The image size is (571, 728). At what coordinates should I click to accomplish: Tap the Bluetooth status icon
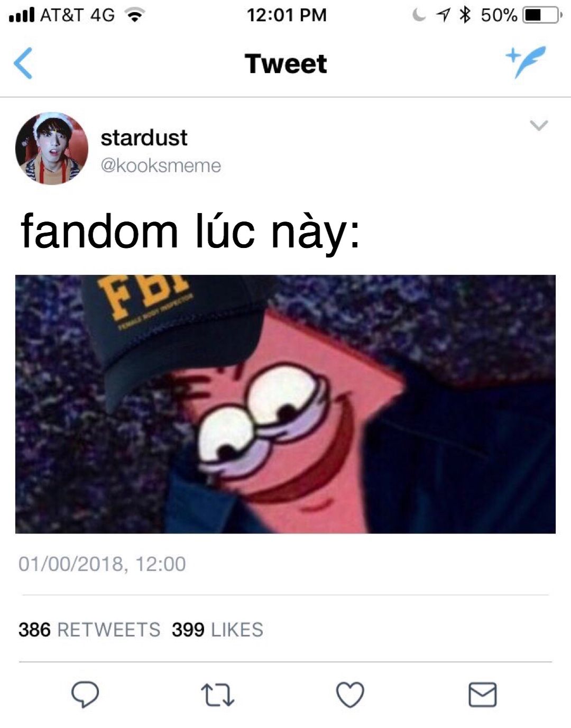(x=465, y=15)
